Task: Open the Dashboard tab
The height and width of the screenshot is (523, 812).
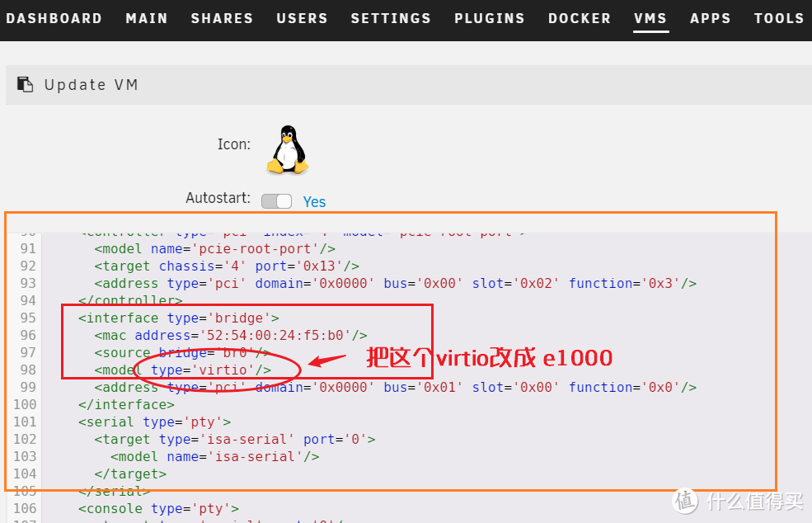Action: click(x=54, y=18)
